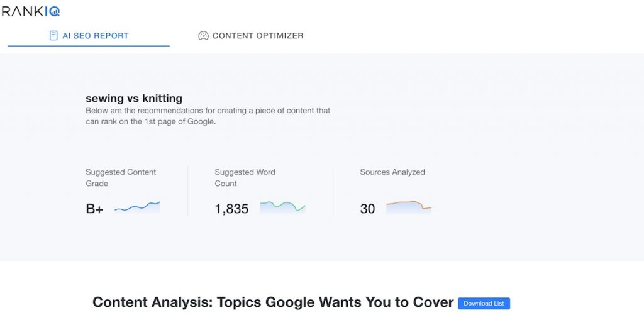Click the Suggested Word Count label

coord(245,178)
